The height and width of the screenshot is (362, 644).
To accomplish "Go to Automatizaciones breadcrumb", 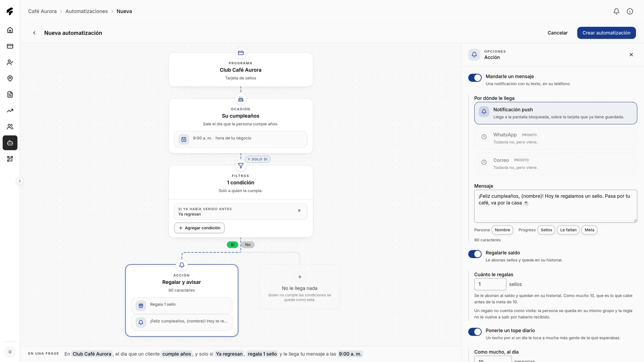I will pos(86,11).
